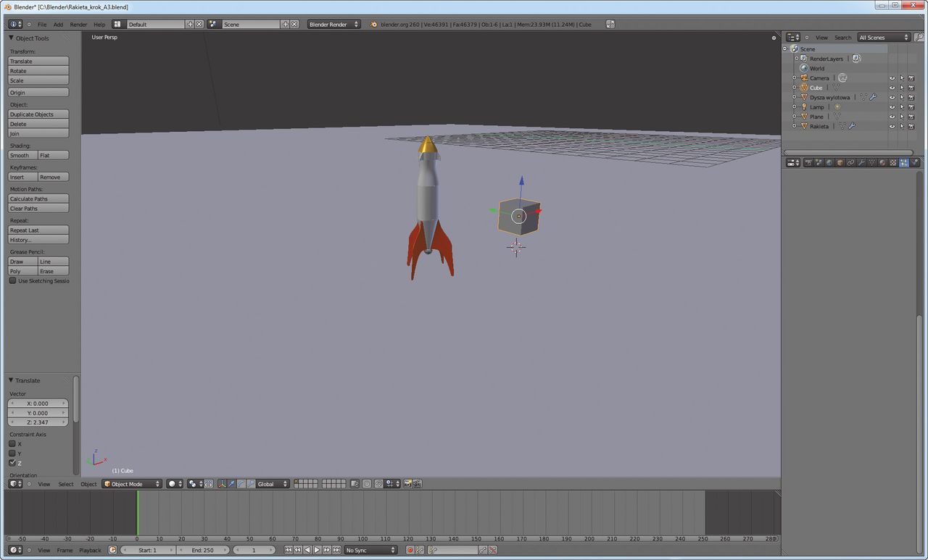Open the Object properties cube icon
Viewport: 928px width, 560px height.
pyautogui.click(x=840, y=162)
